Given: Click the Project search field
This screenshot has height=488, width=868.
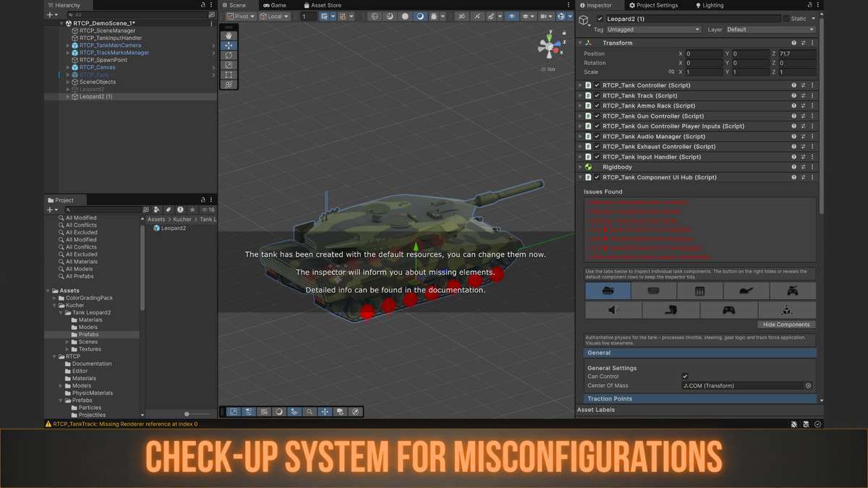Looking at the screenshot, I should click(x=102, y=210).
